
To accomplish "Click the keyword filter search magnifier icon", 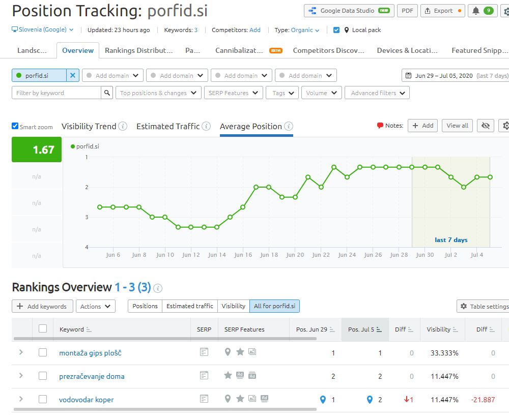I will 107,93.
